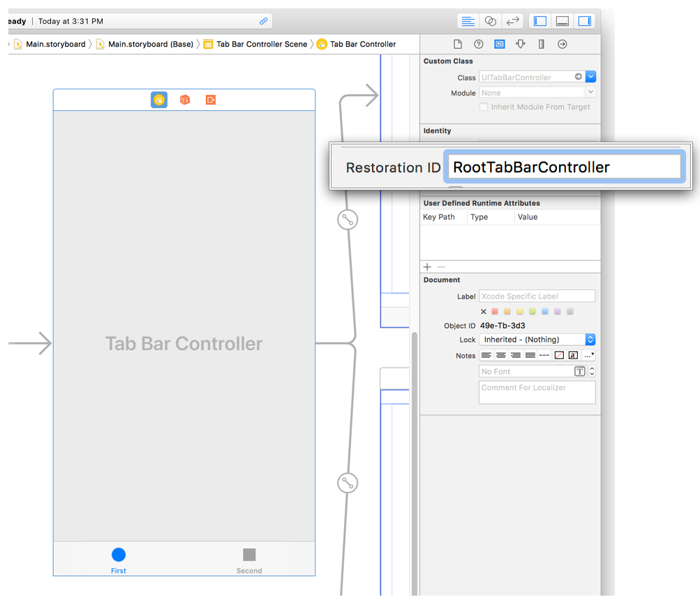
Task: Expand the Module dropdown
Action: click(590, 93)
